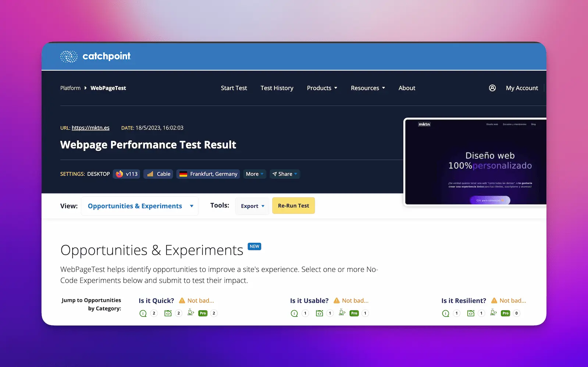Expand the Products menu
588x367 pixels.
(322, 88)
